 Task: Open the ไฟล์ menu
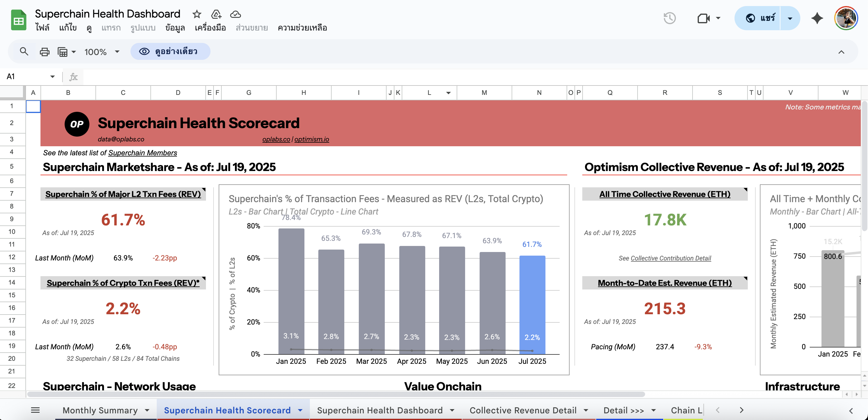coord(42,27)
